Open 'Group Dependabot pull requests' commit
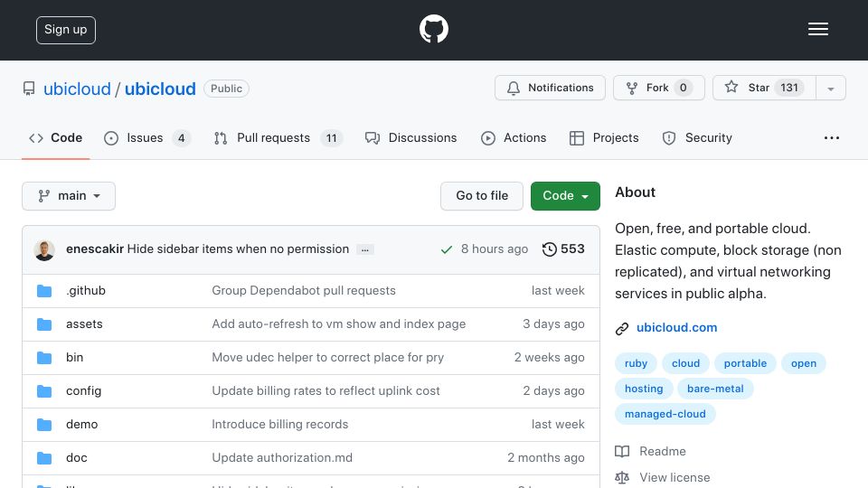This screenshot has width=868, height=488. (x=304, y=290)
